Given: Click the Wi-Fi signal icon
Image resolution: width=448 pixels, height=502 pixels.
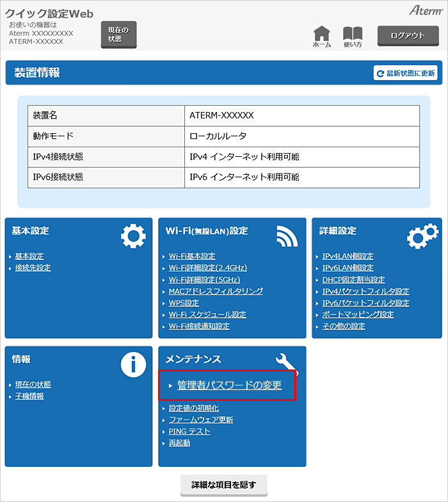Looking at the screenshot, I should pos(287,237).
